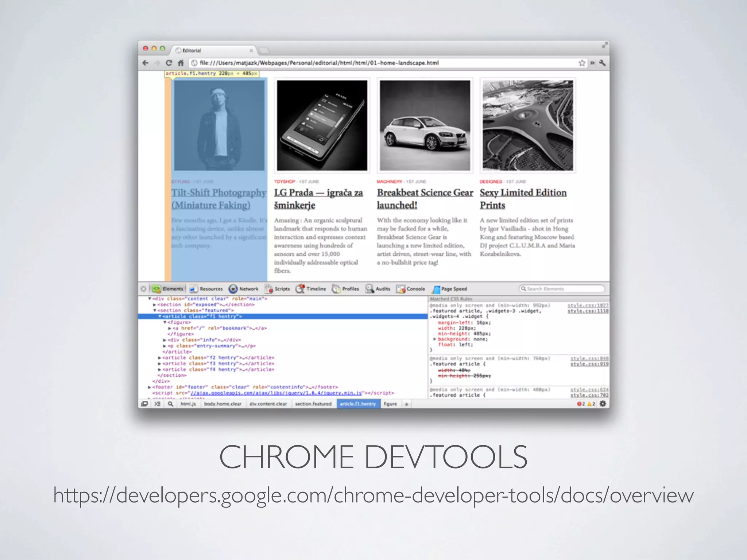Click the DESIGNED category label
Screen dimensions: 747x560
point(491,182)
